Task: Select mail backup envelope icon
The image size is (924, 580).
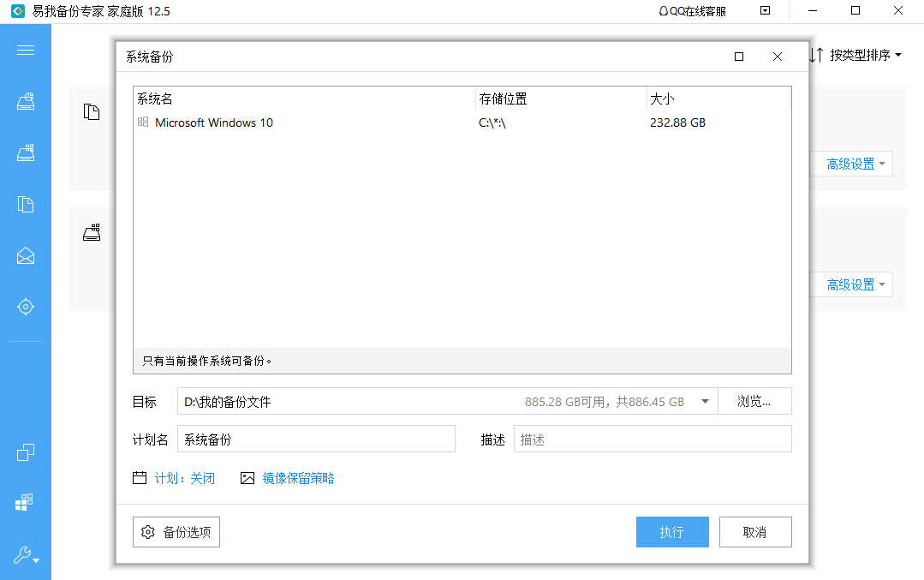Action: pos(26,255)
